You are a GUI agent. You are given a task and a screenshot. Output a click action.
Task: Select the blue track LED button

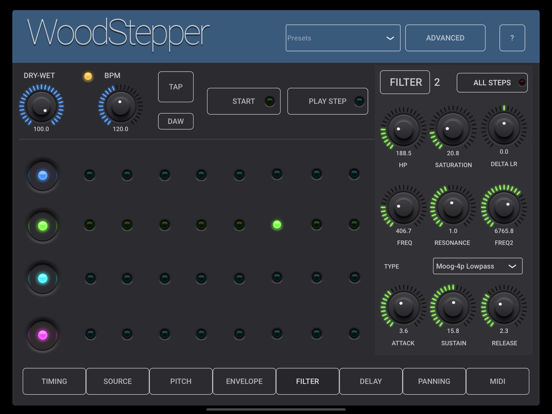point(43,175)
